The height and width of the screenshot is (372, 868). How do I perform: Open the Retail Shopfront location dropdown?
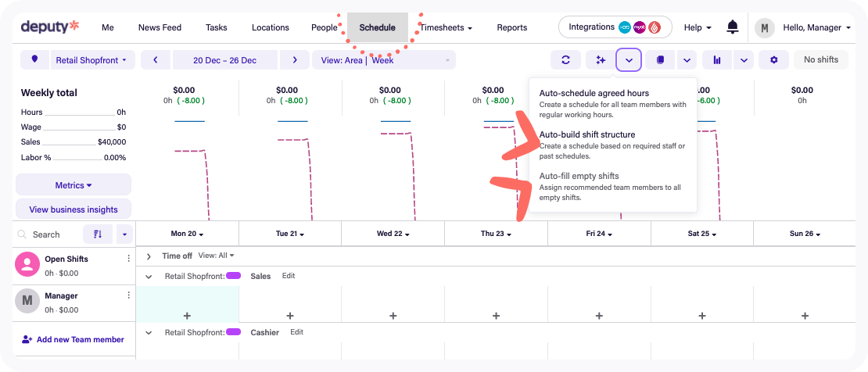tap(92, 60)
